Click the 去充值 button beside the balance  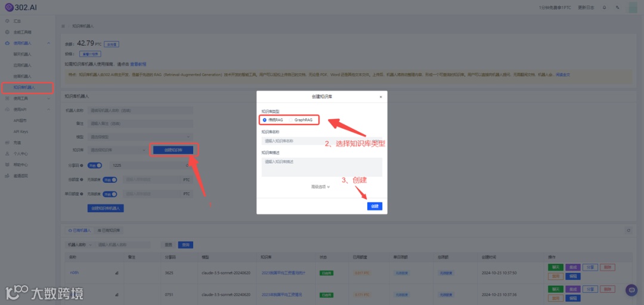(x=112, y=44)
